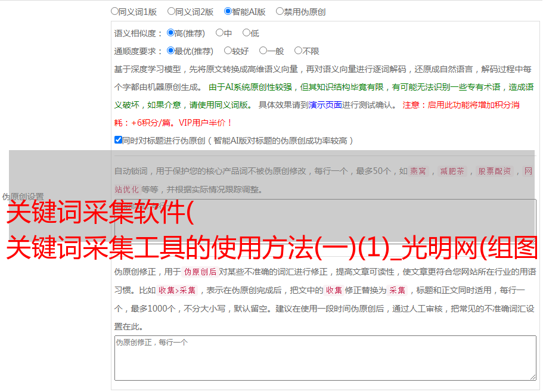Screen dimensions: 543x392
Task: Open the 演示页面 link
Action: (325, 105)
